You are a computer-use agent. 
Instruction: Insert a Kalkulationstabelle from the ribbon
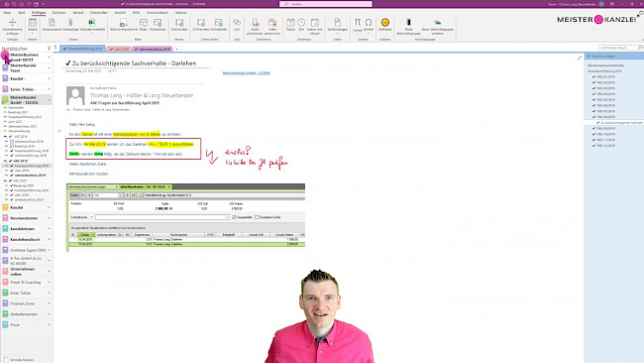pos(92,26)
